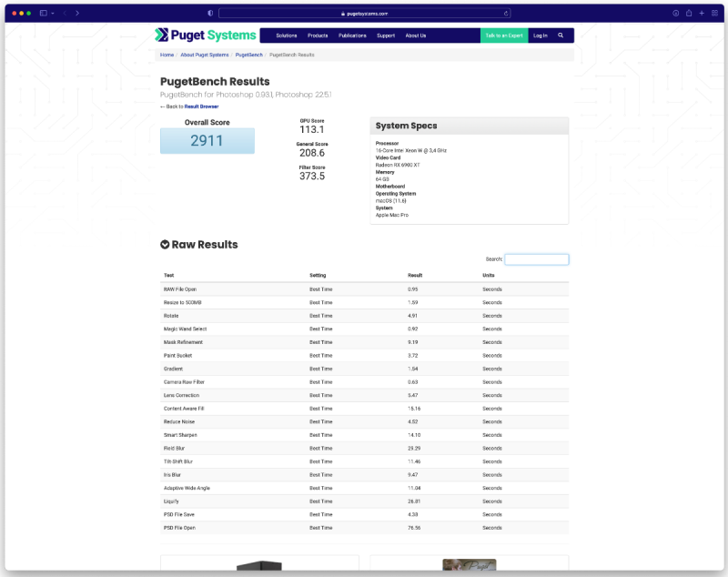
Task: Click the pugetsystems.com address bar
Action: (x=365, y=14)
